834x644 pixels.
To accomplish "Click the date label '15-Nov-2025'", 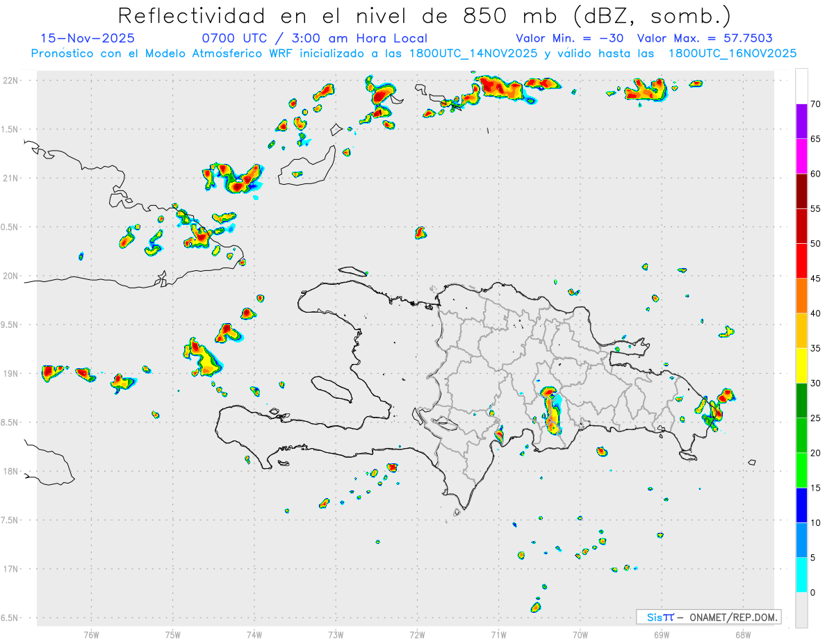I will (88, 39).
